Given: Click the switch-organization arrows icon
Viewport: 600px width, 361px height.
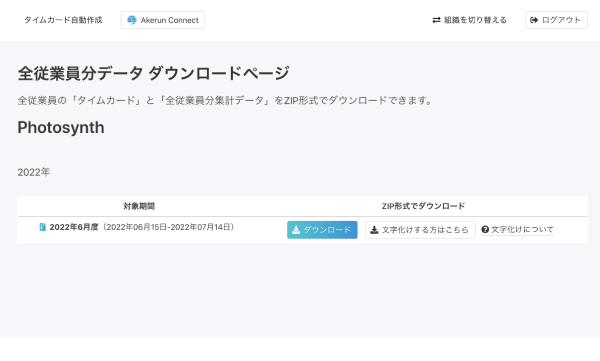Looking at the screenshot, I should 436,20.
